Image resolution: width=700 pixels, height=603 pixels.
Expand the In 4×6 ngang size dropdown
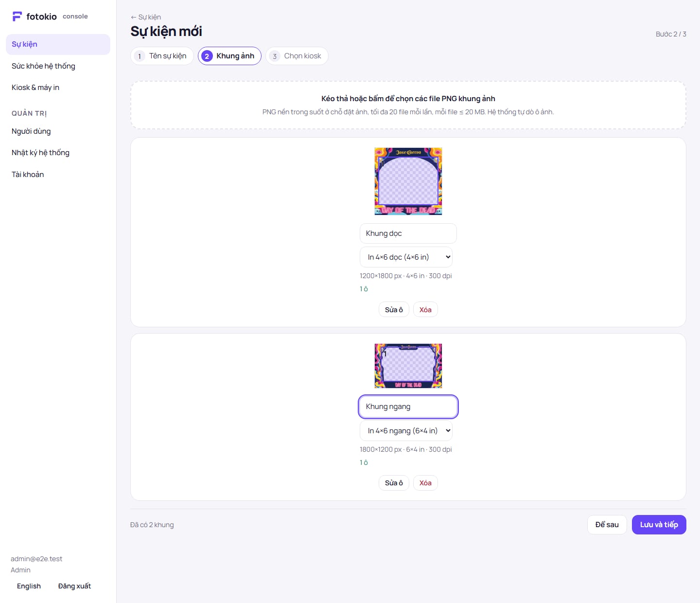click(406, 431)
